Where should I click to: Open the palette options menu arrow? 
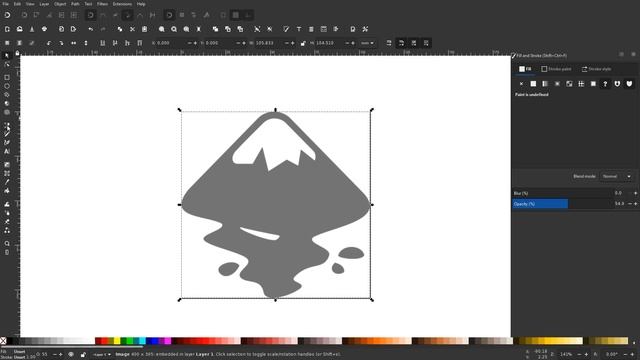pyautogui.click(x=634, y=342)
